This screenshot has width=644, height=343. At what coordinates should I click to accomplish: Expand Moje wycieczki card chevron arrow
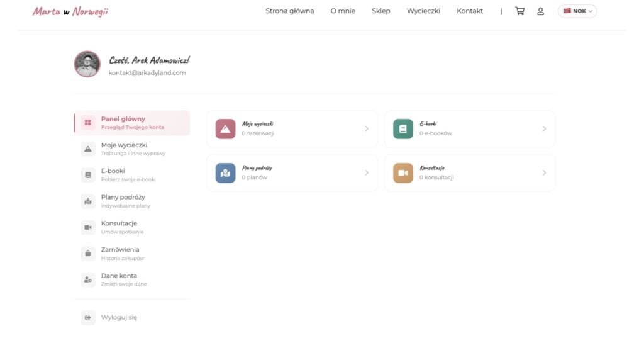coord(367,129)
